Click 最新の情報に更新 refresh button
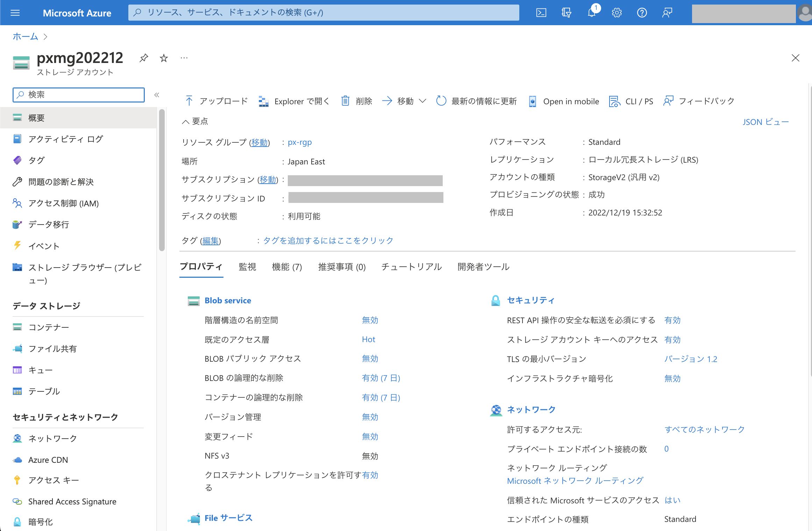Viewport: 812px width, 531px height. point(476,101)
